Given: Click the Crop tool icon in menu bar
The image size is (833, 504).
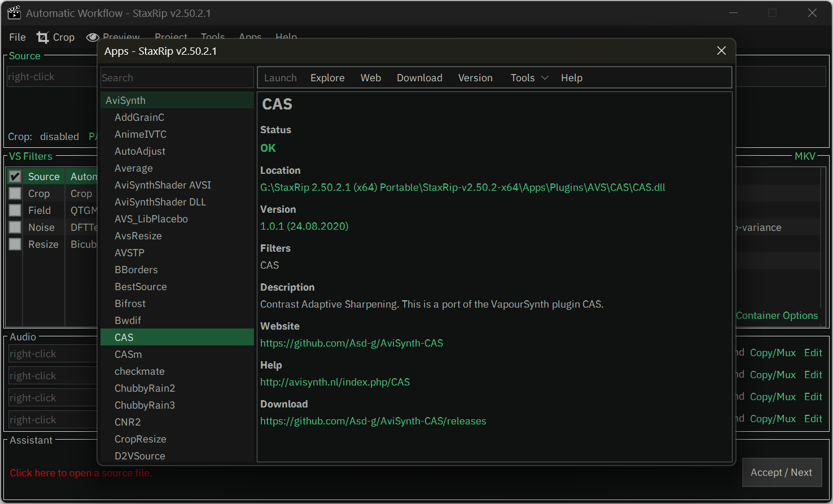Looking at the screenshot, I should (43, 37).
